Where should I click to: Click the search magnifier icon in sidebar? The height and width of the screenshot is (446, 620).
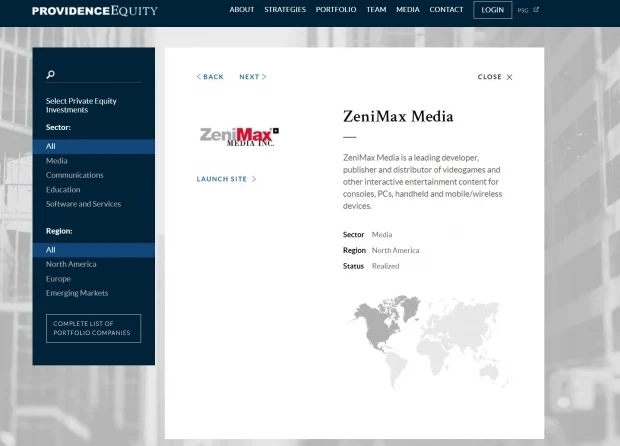51,74
